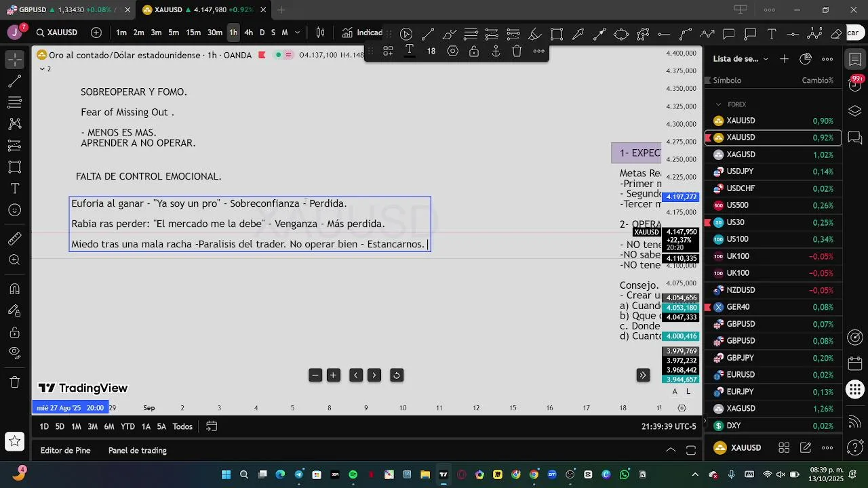Select USDJPY in the watchlist
The width and height of the screenshot is (868, 488).
click(x=773, y=171)
